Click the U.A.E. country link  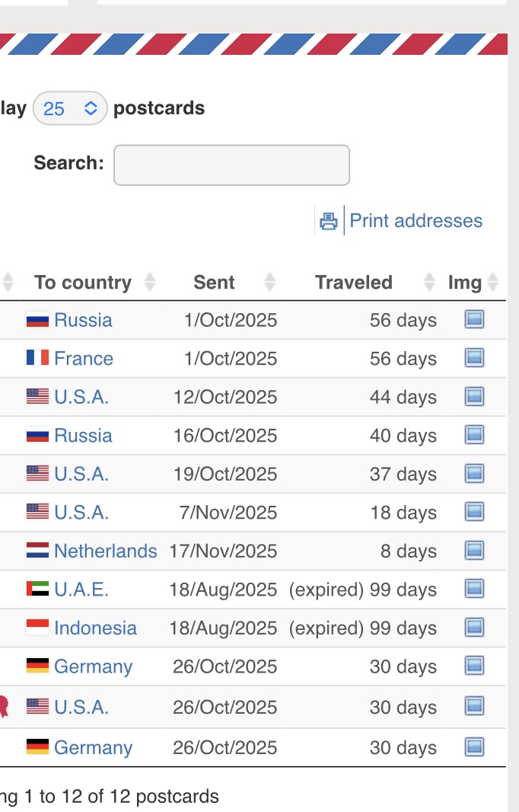(x=81, y=589)
